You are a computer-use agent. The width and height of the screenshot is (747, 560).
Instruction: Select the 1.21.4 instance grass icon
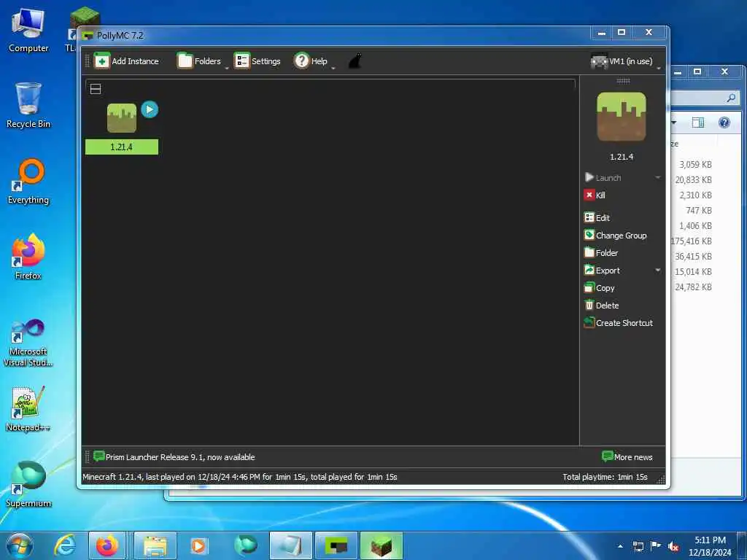click(x=122, y=117)
